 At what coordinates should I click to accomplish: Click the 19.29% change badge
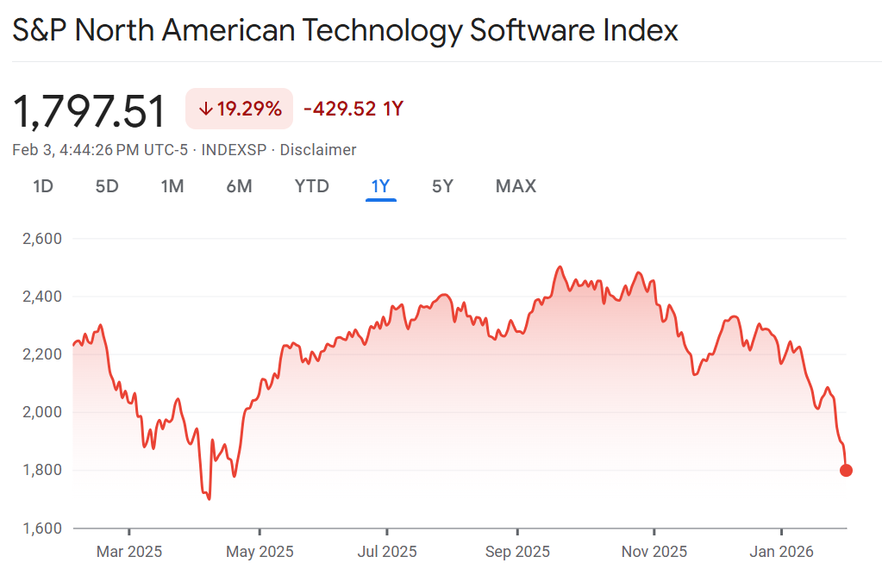(x=240, y=109)
